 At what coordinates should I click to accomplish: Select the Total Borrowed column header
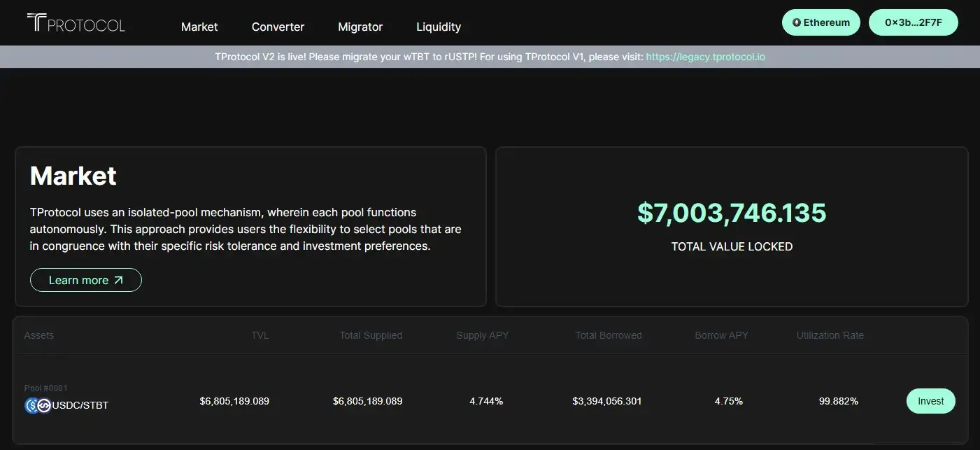tap(608, 335)
